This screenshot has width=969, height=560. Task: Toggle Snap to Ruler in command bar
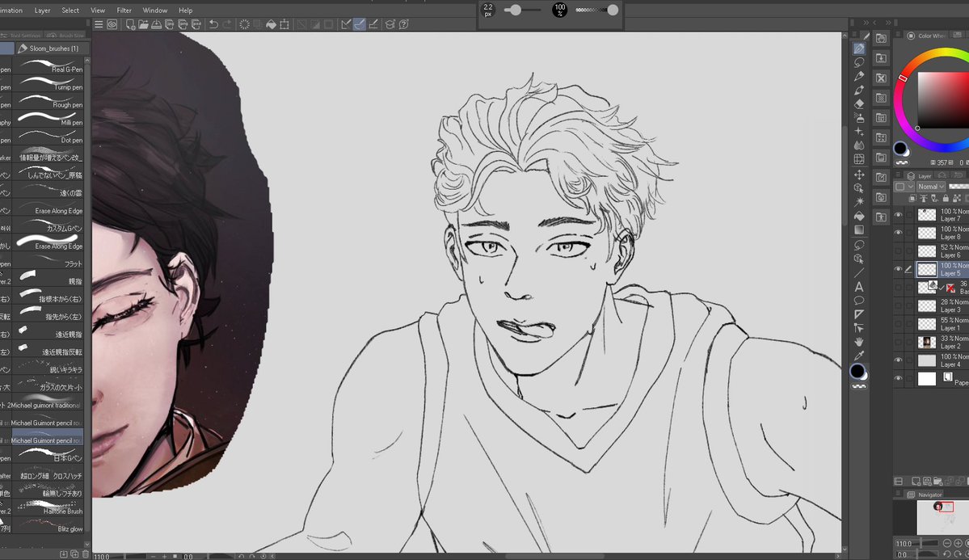pos(346,24)
